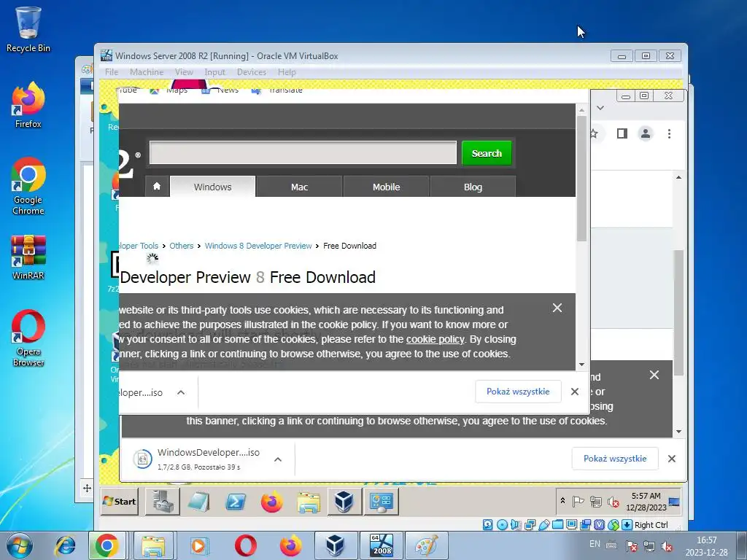The width and height of the screenshot is (747, 560).
Task: Click 'Pokaż wszystkie' beside WindowsDeveloper....iso download
Action: click(614, 459)
